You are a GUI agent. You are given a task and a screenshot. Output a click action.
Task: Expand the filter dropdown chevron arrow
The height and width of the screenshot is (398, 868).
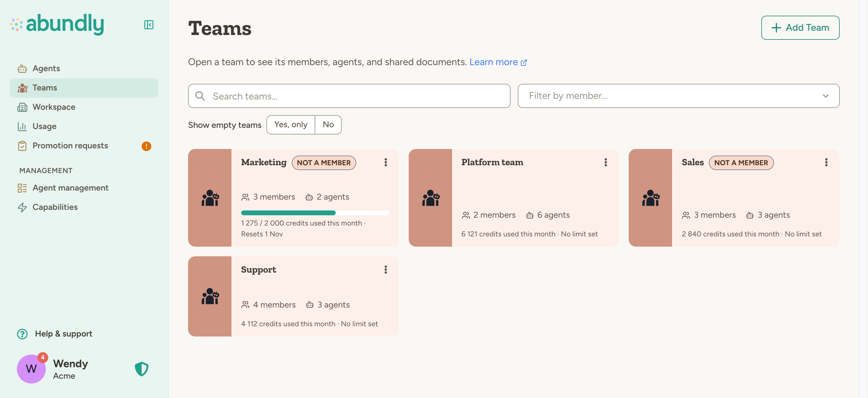(x=826, y=96)
